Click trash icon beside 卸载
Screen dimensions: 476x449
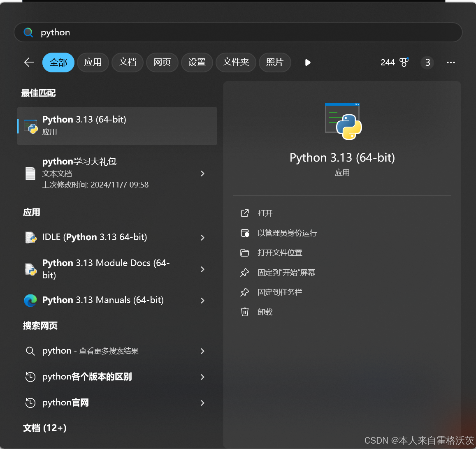pos(245,312)
